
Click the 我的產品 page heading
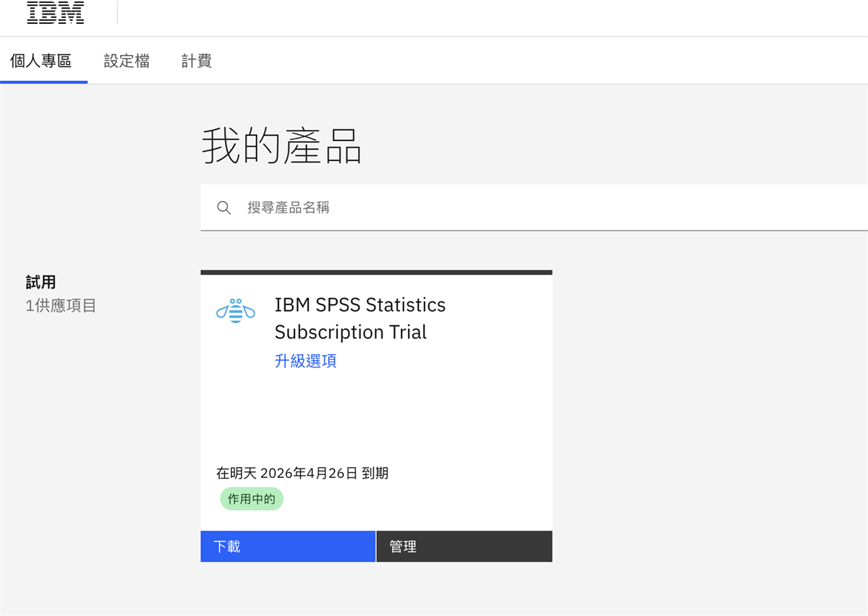point(281,145)
